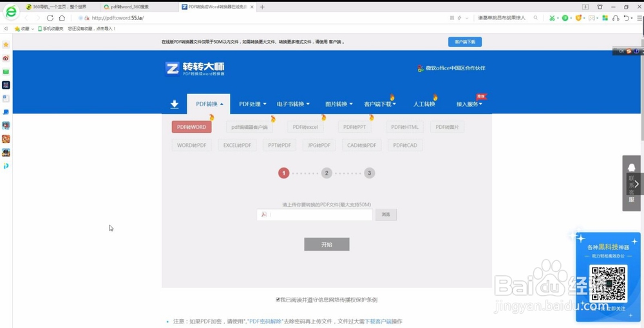Image resolution: width=644 pixels, height=328 pixels.
Task: Click the search magnifier icon
Action: (536, 18)
